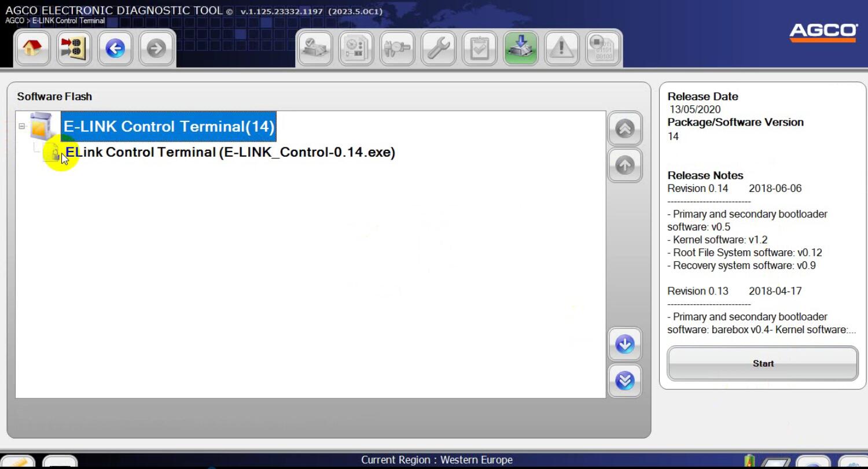Open the gauges and monitoring toolbar icon
The height and width of the screenshot is (469, 868).
coord(356,48)
